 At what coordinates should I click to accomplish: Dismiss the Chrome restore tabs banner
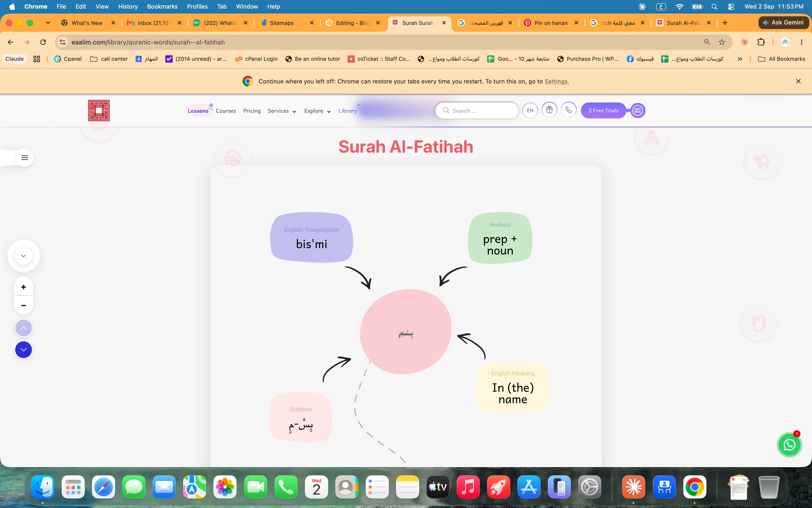tap(798, 81)
